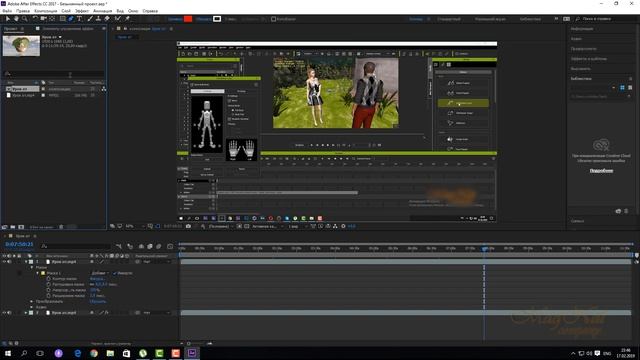The height and width of the screenshot is (360, 640).
Task: Select the Pan Behind anchor point tool
Action: [x=52, y=19]
